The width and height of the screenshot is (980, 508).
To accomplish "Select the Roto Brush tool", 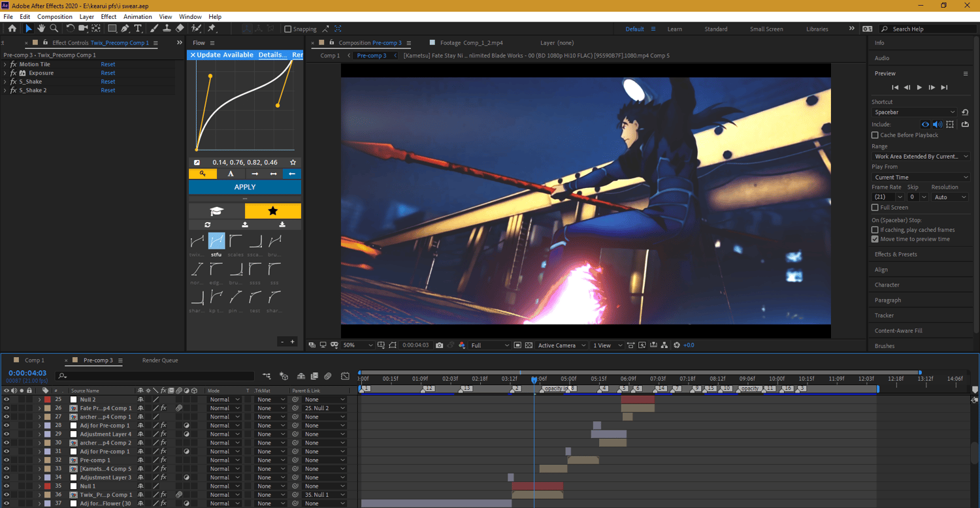I will click(196, 29).
